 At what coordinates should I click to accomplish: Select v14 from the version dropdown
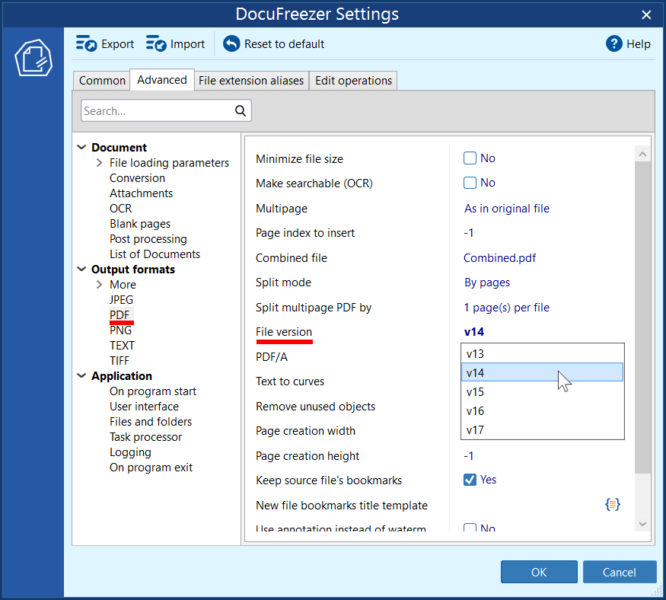click(542, 372)
